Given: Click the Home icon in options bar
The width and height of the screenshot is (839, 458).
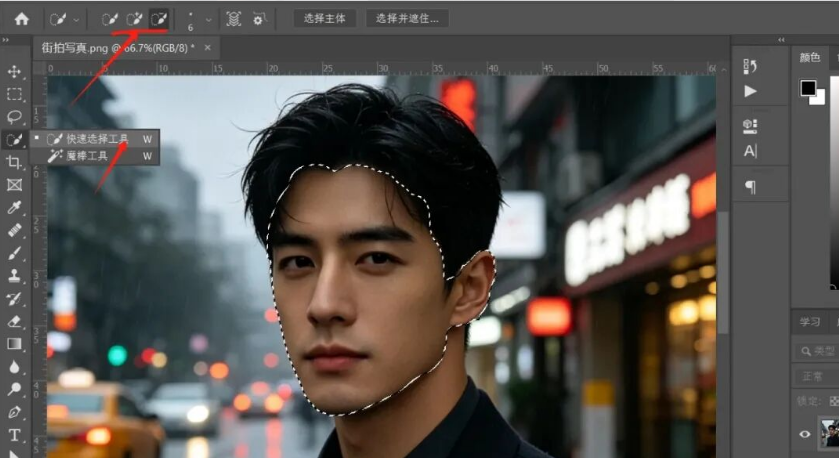Looking at the screenshot, I should click(x=21, y=19).
